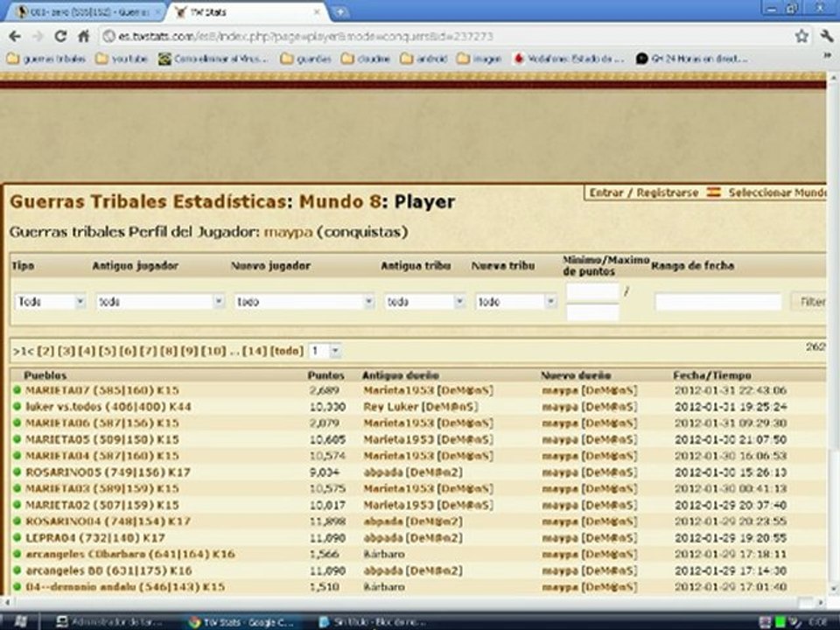Open village luker vs.todos (406|400) K44
This screenshot has height=630, width=840.
click(108, 407)
